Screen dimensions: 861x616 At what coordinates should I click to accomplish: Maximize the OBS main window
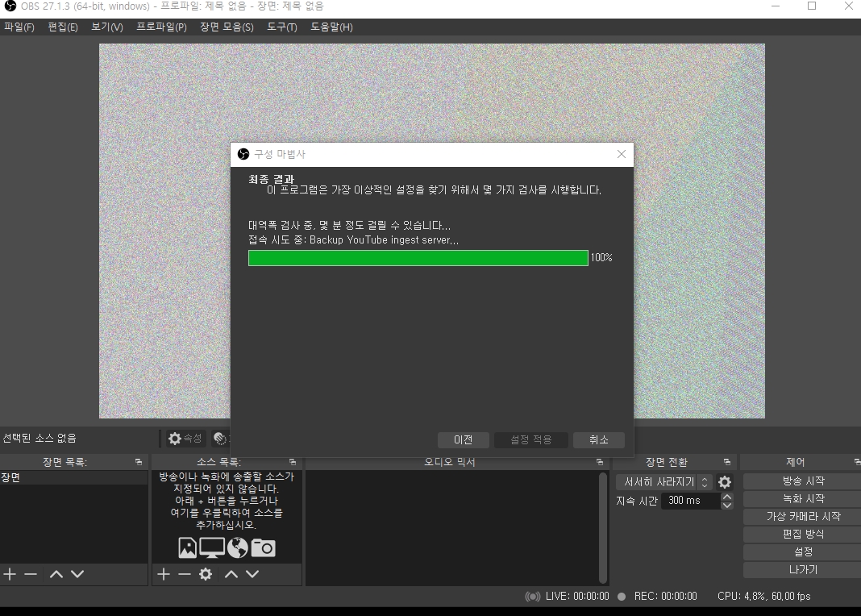812,6
